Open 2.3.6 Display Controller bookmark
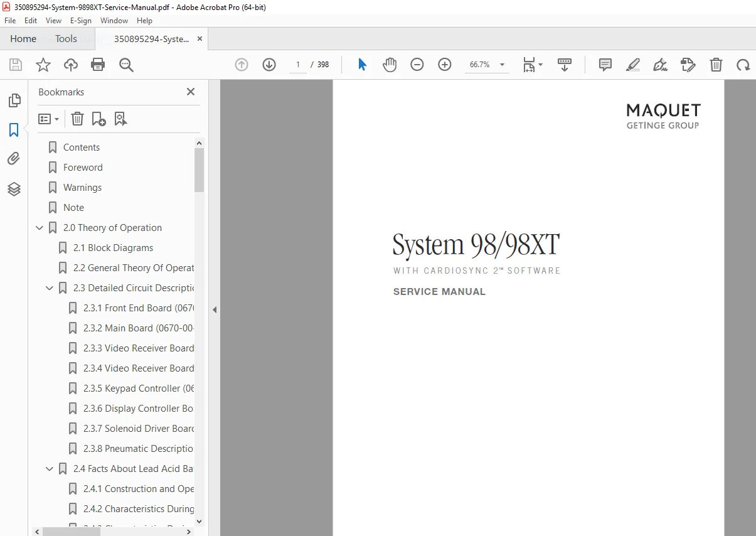This screenshot has width=756, height=536. (139, 409)
